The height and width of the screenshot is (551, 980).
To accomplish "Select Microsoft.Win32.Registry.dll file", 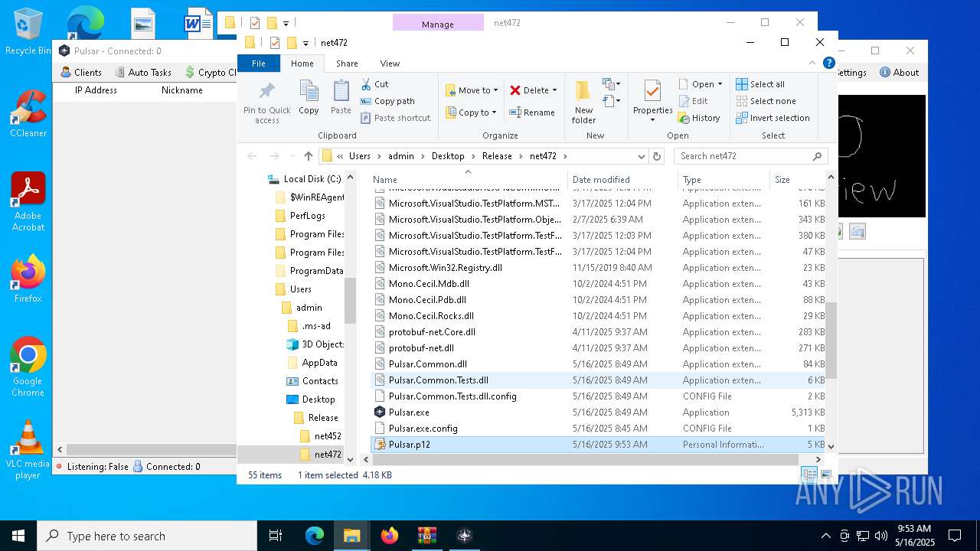I will coord(599,268).
